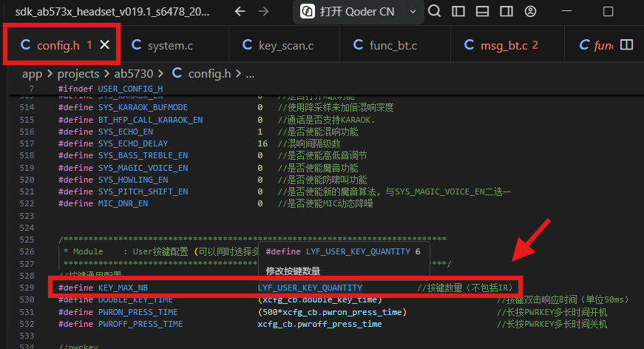Close the config.h tab
The width and height of the screenshot is (644, 349).
tap(105, 45)
